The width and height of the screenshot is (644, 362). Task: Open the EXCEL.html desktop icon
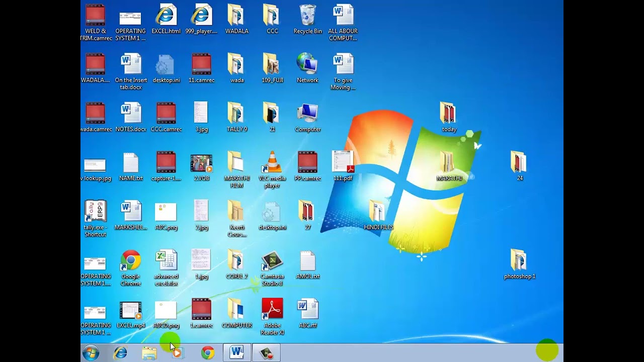click(x=166, y=19)
